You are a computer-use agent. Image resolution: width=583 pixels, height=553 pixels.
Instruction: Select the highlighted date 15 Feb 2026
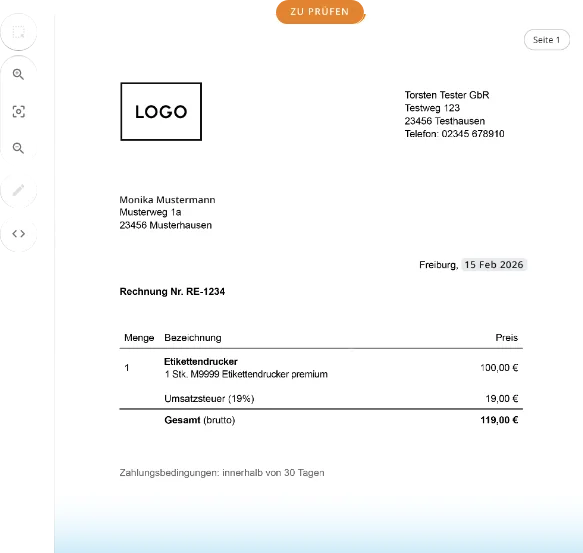494,264
